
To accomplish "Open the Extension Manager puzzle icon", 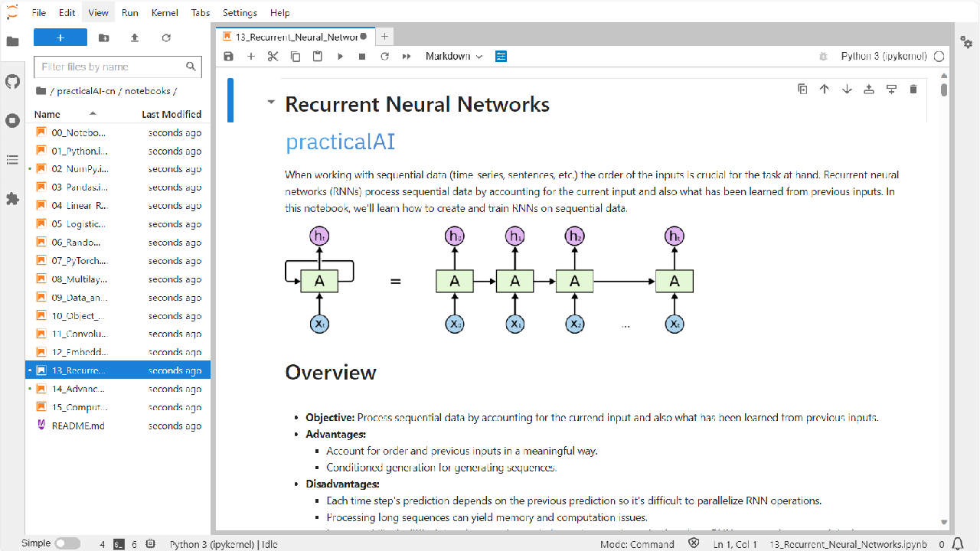I will [12, 199].
